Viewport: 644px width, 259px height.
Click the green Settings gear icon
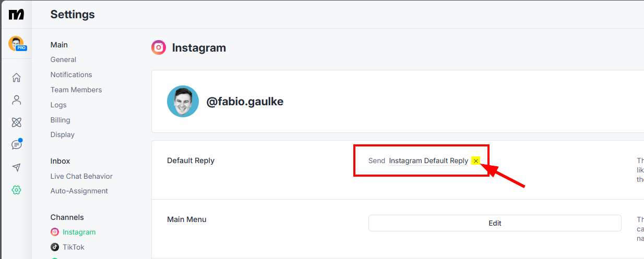tap(17, 190)
